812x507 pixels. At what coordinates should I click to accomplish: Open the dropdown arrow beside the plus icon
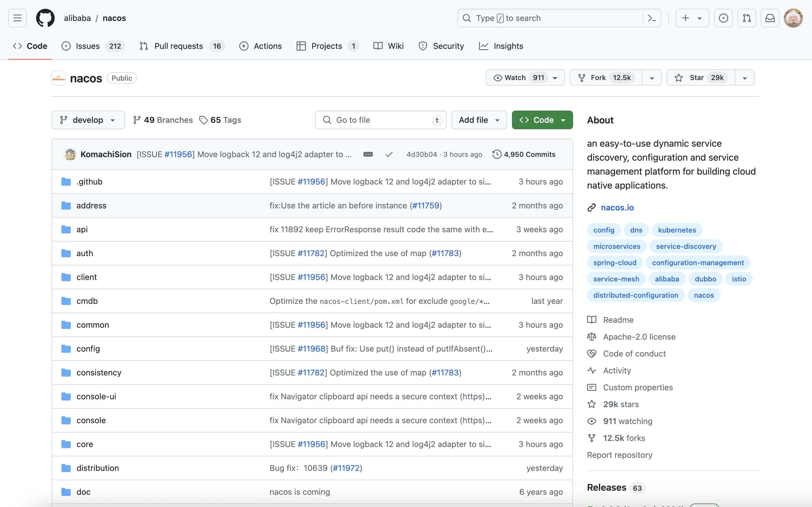[x=700, y=18]
